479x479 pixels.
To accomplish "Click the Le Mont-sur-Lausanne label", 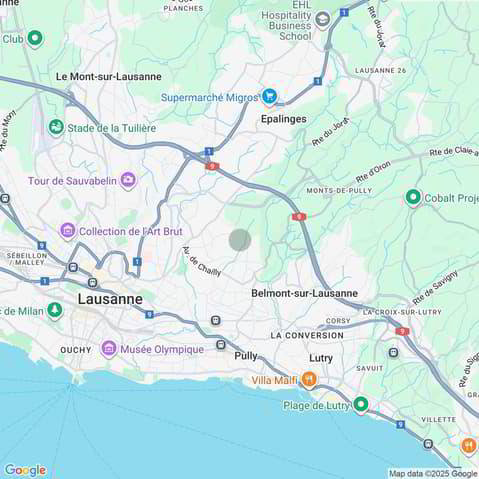I will coord(109,76).
